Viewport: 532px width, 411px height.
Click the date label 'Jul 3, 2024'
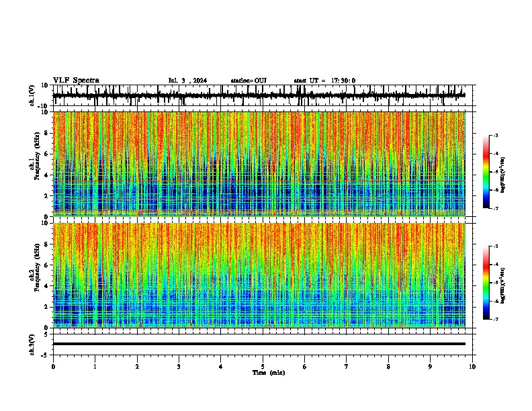click(187, 81)
